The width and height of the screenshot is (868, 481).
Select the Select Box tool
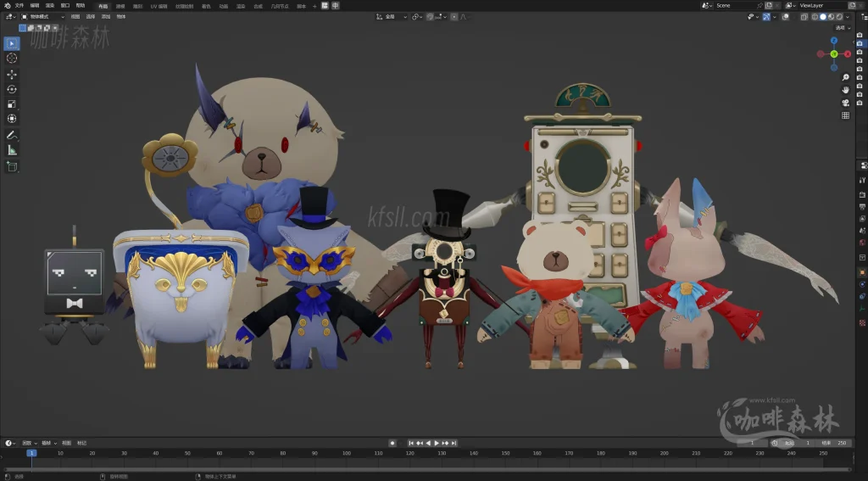tap(12, 43)
